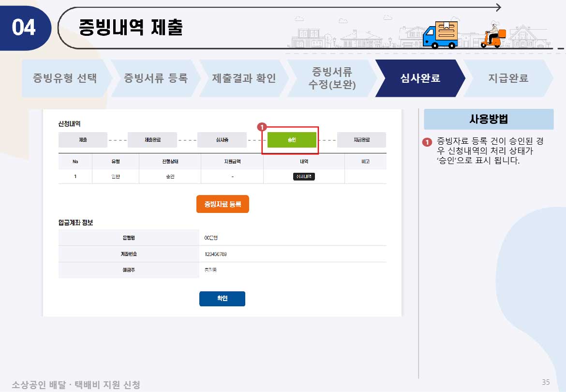Screen dimensions: 566x392
Task: Click the 제출결과 확인 step chevron
Action: (243, 78)
